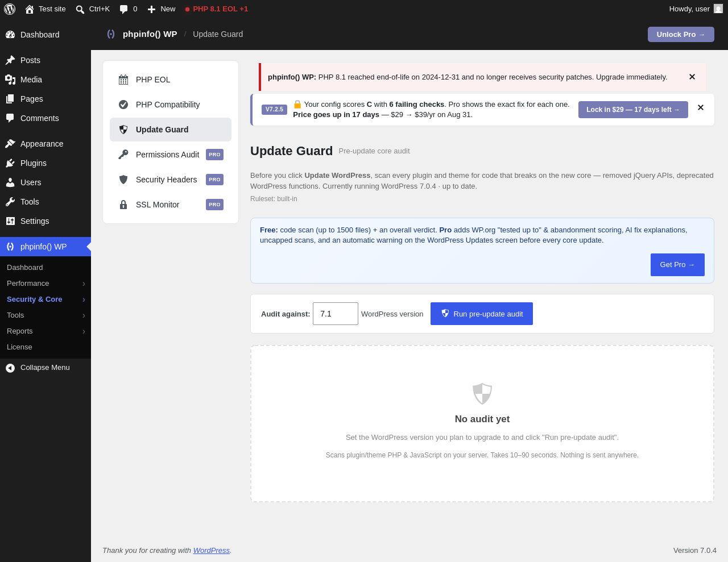Click the PRO badge beside Security Headers
This screenshot has height=562, width=728.
[x=214, y=180]
